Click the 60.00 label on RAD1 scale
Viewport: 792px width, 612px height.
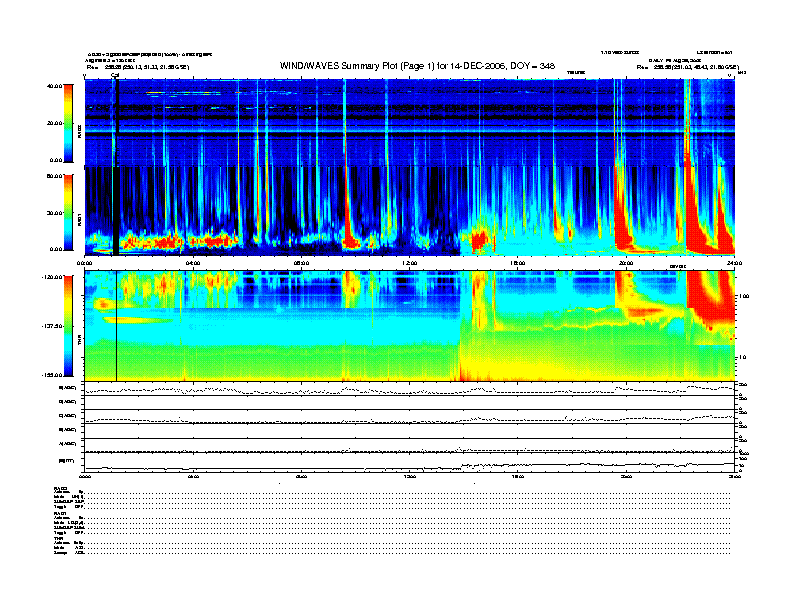point(54,176)
